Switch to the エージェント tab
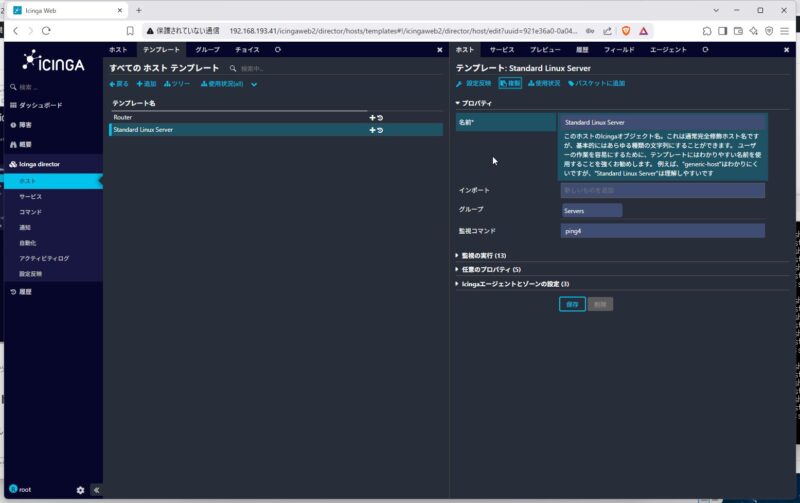 tap(668, 49)
